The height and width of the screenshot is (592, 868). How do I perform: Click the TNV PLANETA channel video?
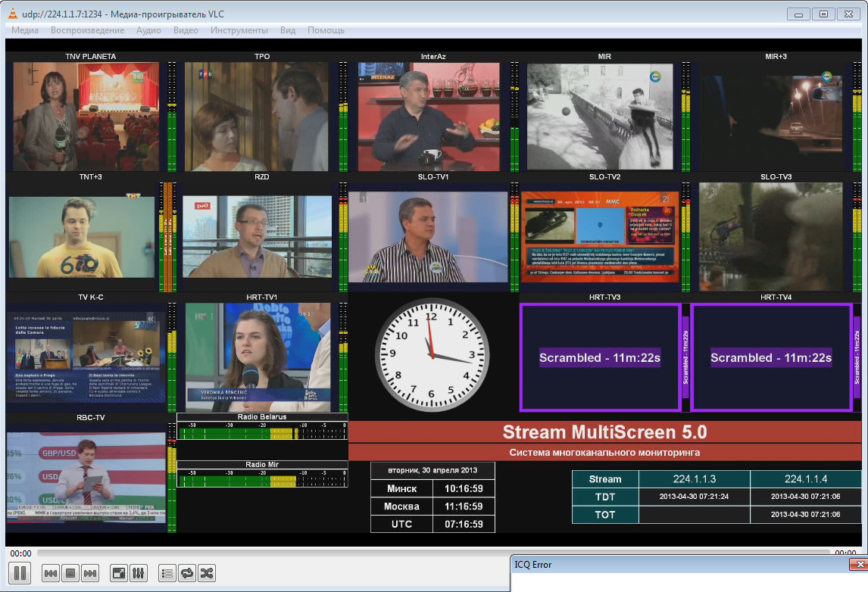(86, 116)
